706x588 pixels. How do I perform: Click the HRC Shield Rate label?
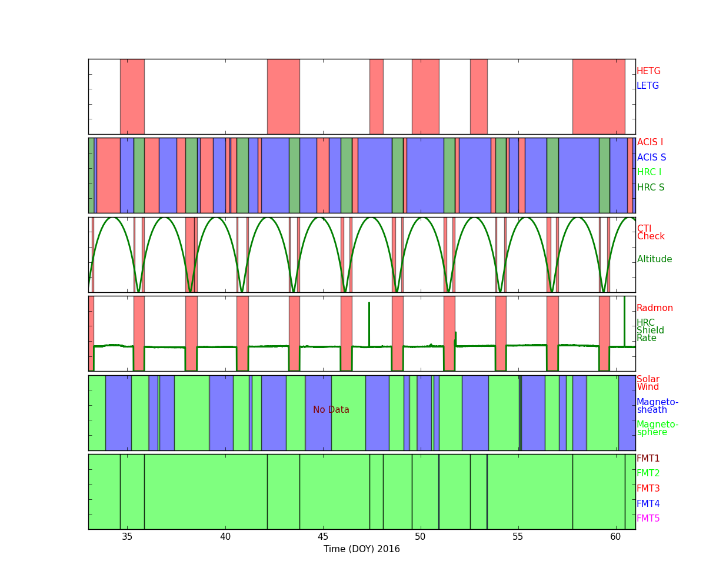pyautogui.click(x=650, y=330)
